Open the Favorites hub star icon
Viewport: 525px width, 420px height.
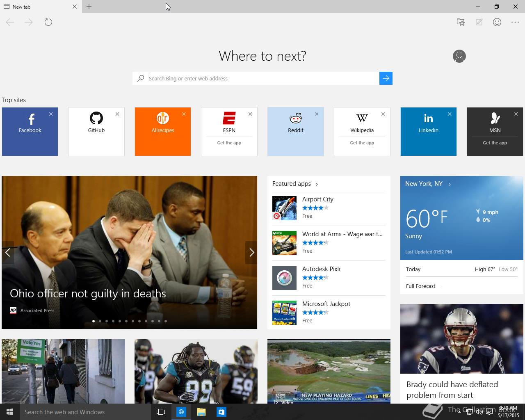(461, 22)
